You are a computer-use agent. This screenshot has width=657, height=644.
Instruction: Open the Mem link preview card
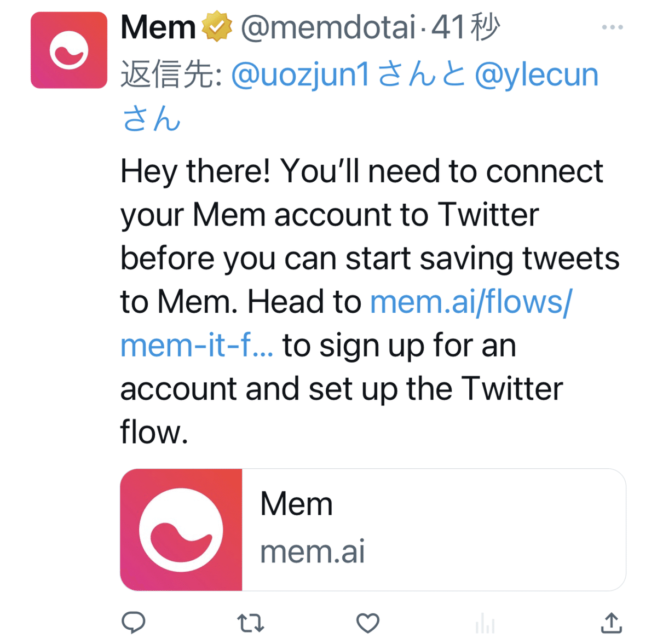pos(373,530)
